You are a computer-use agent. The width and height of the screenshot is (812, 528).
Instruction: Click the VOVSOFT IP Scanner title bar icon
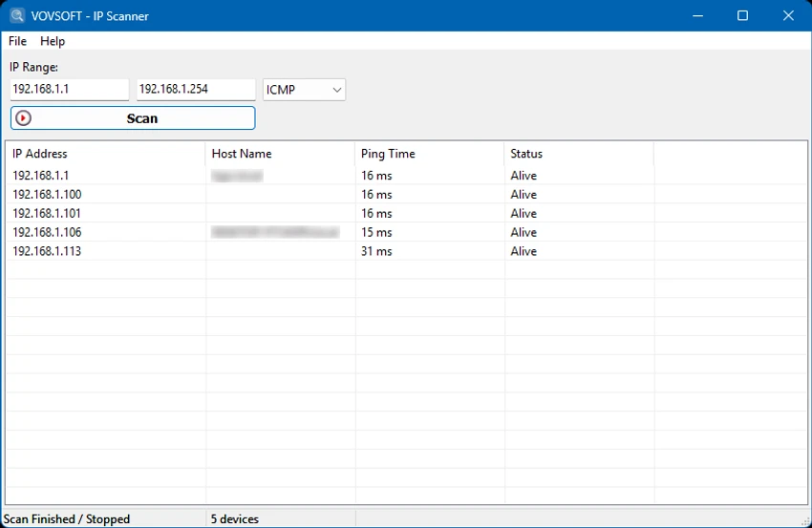17,15
